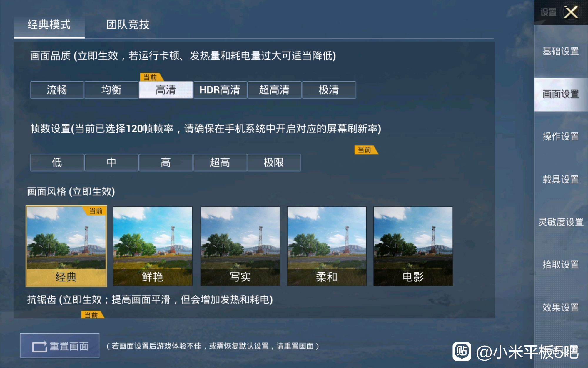The width and height of the screenshot is (588, 368).
Task: Choose 极清 graphics quality
Action: [329, 90]
